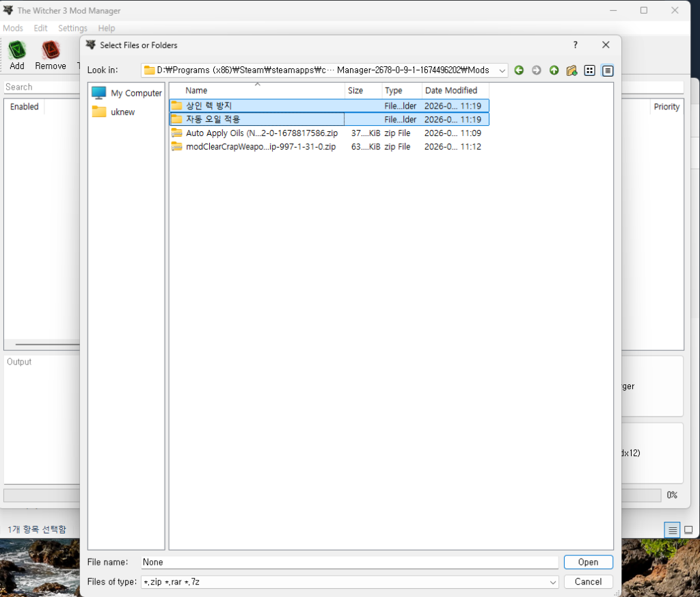Go back using the green Back arrow
This screenshot has height=597, width=700.
(x=519, y=70)
